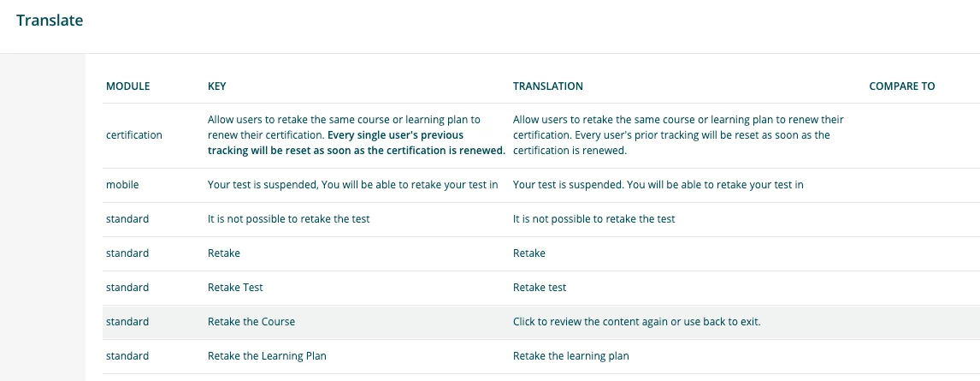The height and width of the screenshot is (381, 980).
Task: Edit the 'Your test is suspended' translation
Action: point(658,185)
